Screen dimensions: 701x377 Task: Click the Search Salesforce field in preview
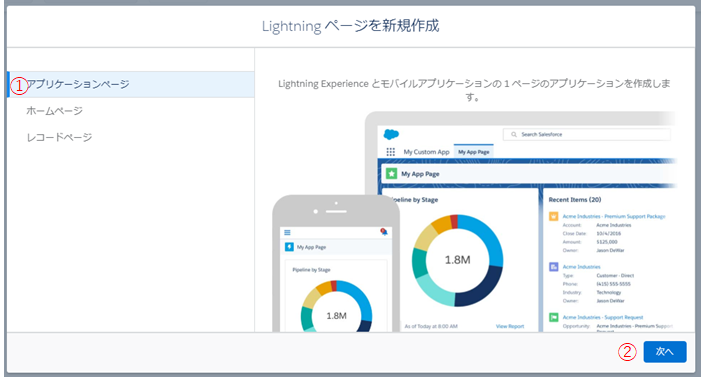[587, 134]
